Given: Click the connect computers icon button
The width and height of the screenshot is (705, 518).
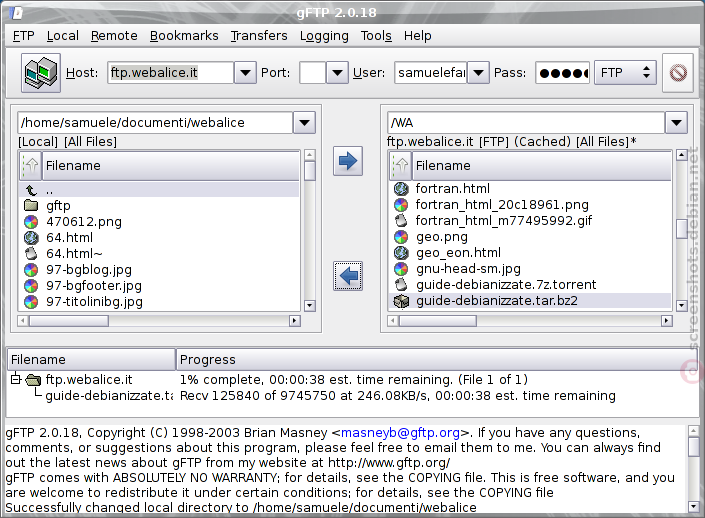Looking at the screenshot, I should 41,73.
